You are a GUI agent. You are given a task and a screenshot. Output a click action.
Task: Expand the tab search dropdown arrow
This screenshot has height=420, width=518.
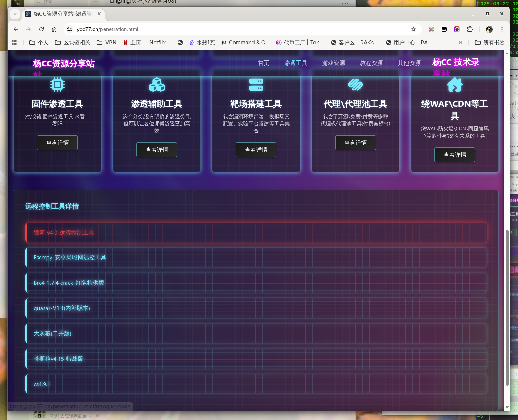(15, 14)
